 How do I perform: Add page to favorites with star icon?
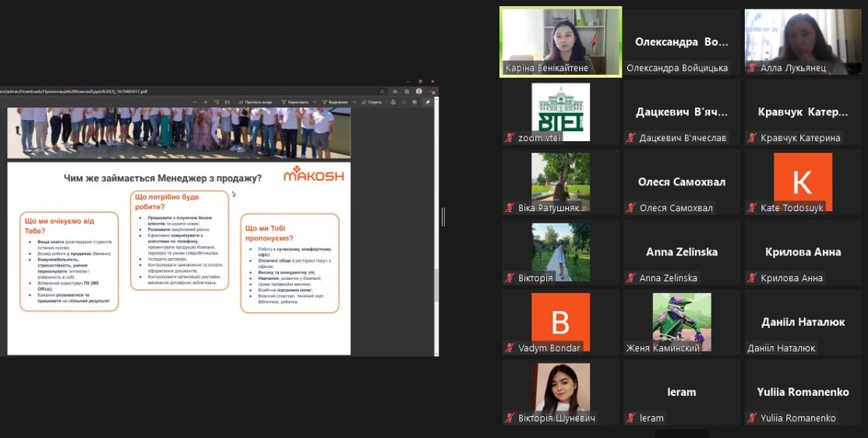395,91
